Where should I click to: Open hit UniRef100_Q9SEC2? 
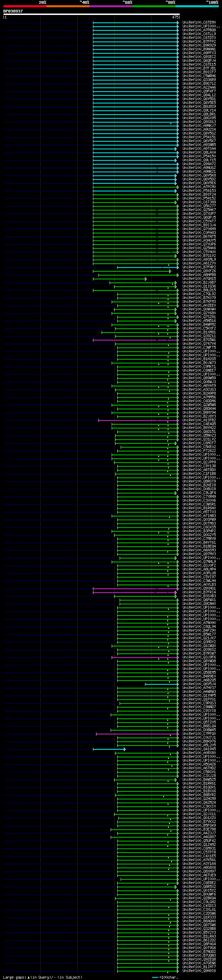199,57
